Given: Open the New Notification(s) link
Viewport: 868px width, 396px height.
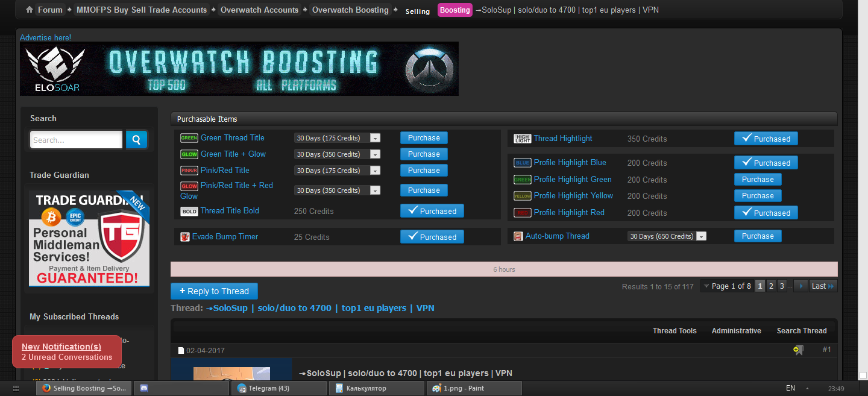Looking at the screenshot, I should click(x=61, y=347).
